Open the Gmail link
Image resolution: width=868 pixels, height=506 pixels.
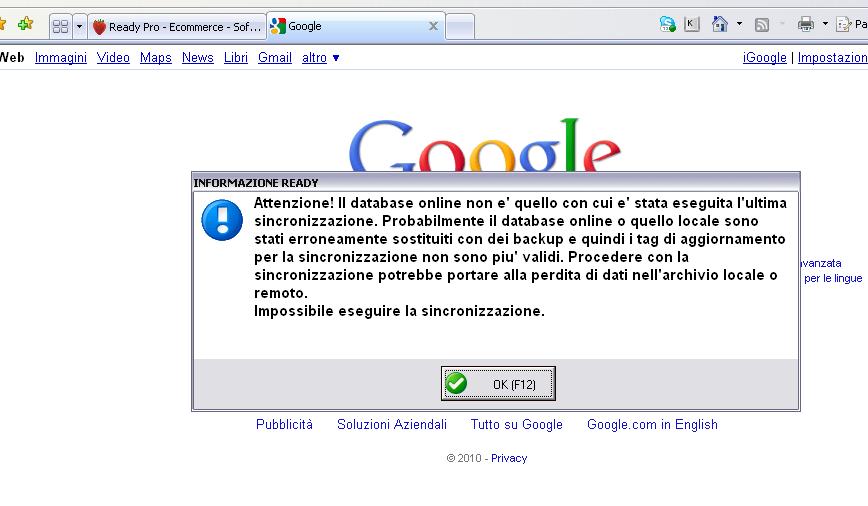click(x=275, y=58)
